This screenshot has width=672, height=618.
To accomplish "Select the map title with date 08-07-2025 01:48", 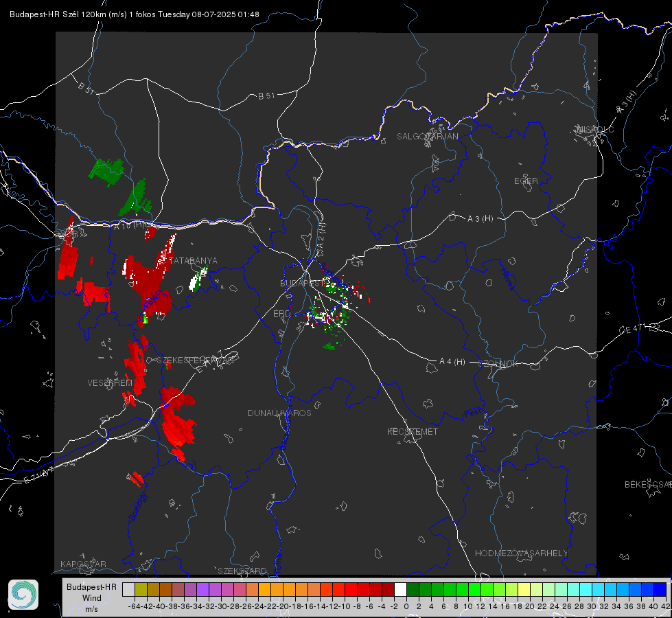I will 134,14.
